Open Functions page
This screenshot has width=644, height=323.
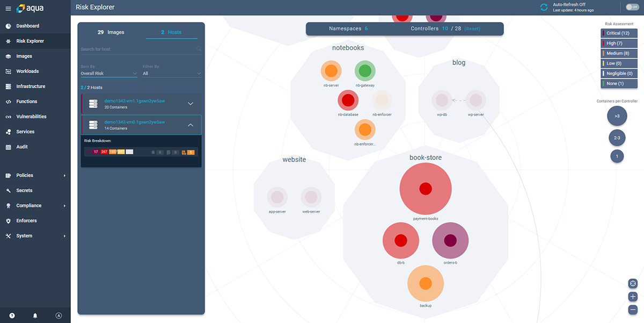[35, 101]
